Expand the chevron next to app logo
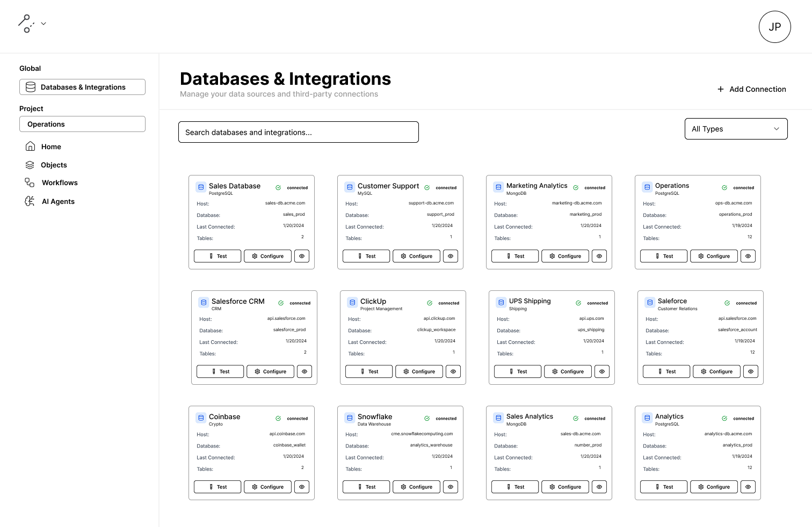 pos(44,24)
